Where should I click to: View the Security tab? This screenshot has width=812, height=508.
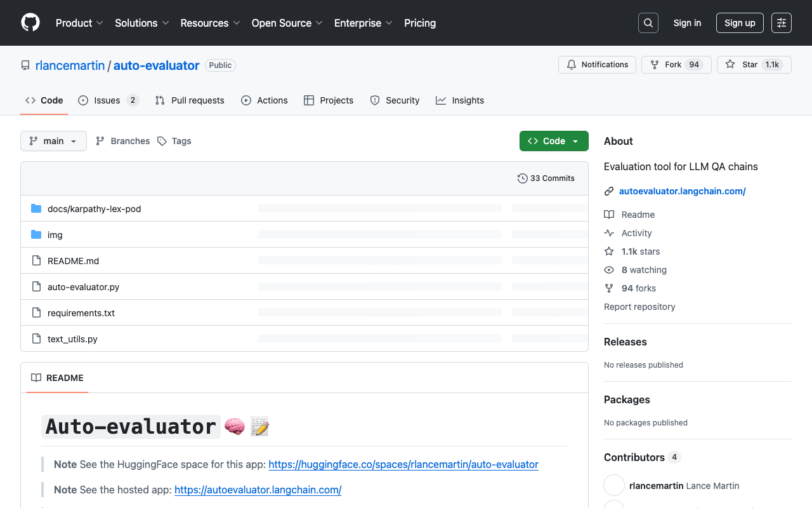pyautogui.click(x=395, y=100)
